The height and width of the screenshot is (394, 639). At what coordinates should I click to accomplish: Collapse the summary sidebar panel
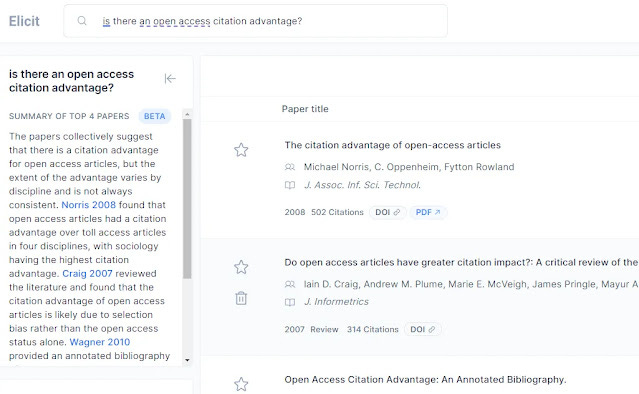[170, 78]
